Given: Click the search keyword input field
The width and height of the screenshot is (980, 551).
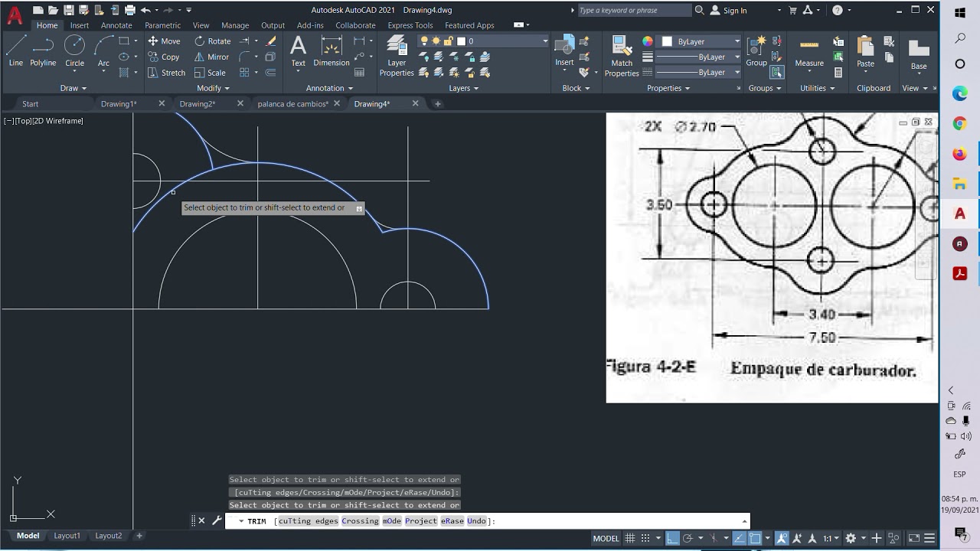Looking at the screenshot, I should coord(634,10).
